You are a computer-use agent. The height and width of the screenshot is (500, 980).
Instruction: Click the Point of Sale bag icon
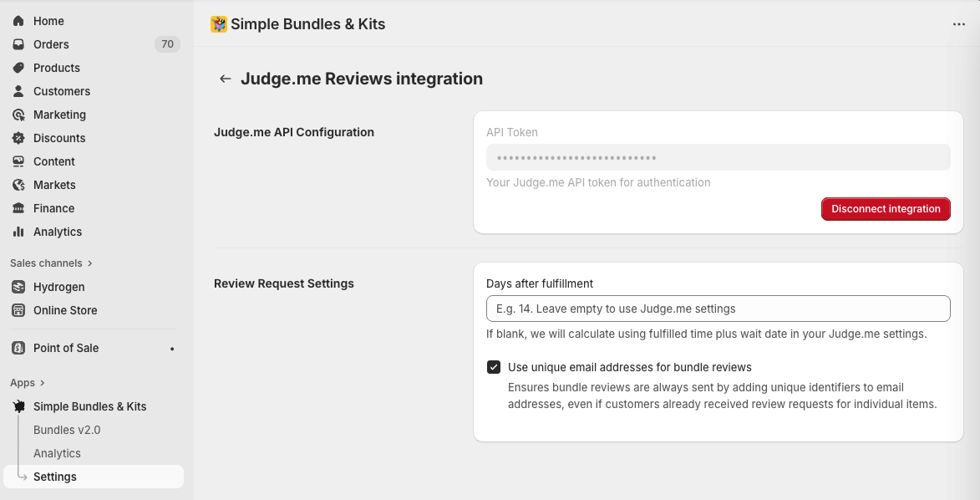(x=18, y=348)
